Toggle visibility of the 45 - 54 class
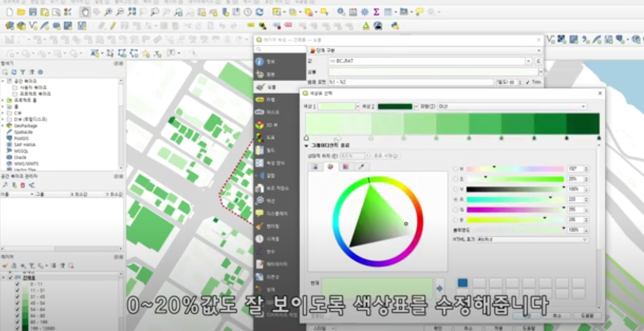This screenshot has width=644, height=331. tap(17, 302)
